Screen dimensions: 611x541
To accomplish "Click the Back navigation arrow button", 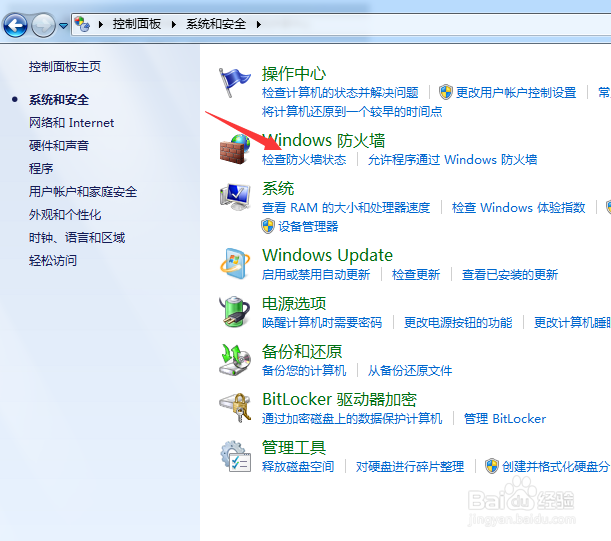I will pyautogui.click(x=15, y=26).
